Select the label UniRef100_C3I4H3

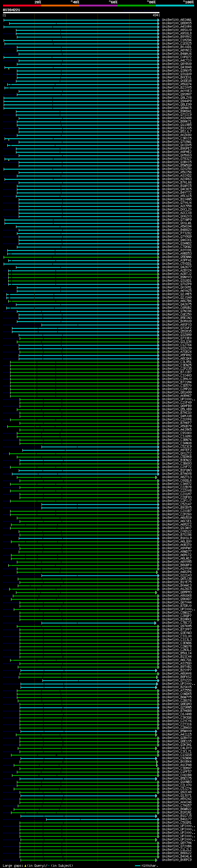tap(176, 375)
